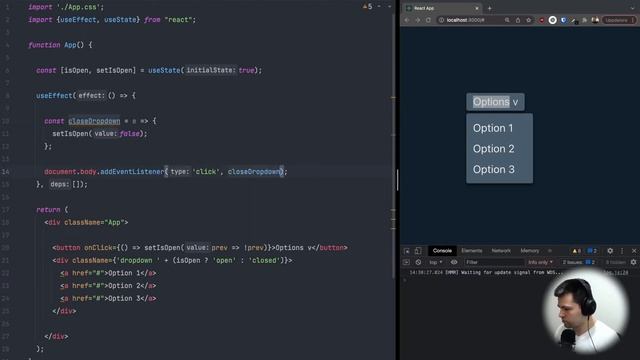Click the DevTools blue messages badge
The height and width of the screenshot is (360, 640).
click(592, 251)
